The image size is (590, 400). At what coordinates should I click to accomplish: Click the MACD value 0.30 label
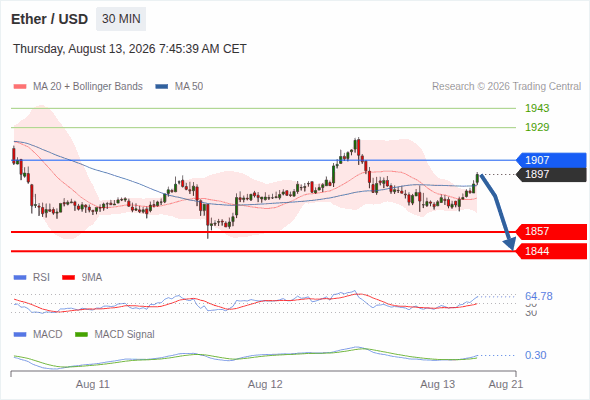[535, 355]
